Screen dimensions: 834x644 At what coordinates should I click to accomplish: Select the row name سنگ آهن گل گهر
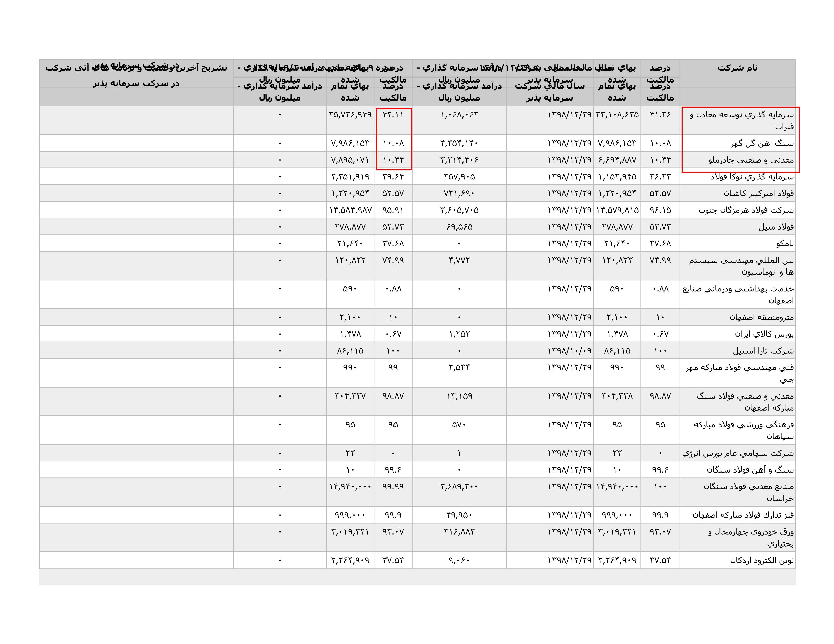pyautogui.click(x=762, y=143)
